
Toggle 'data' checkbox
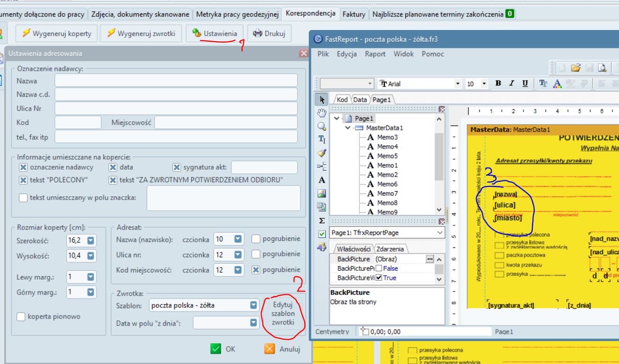tap(112, 167)
